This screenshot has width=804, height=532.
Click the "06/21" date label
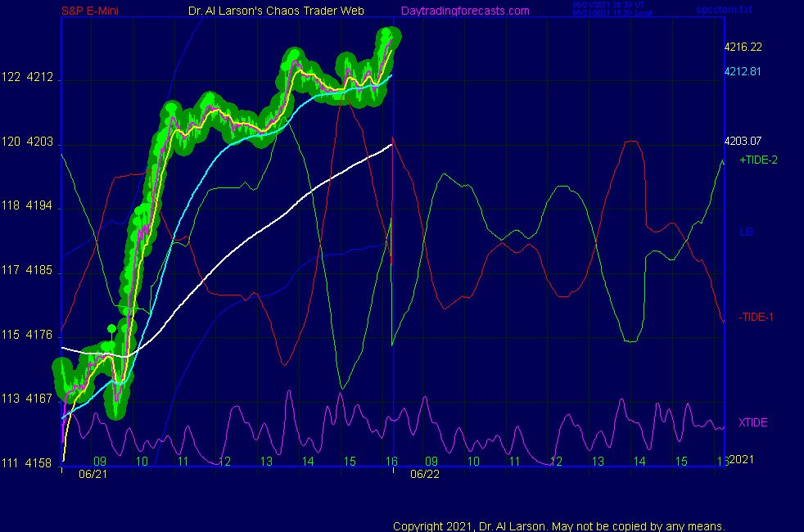93,474
